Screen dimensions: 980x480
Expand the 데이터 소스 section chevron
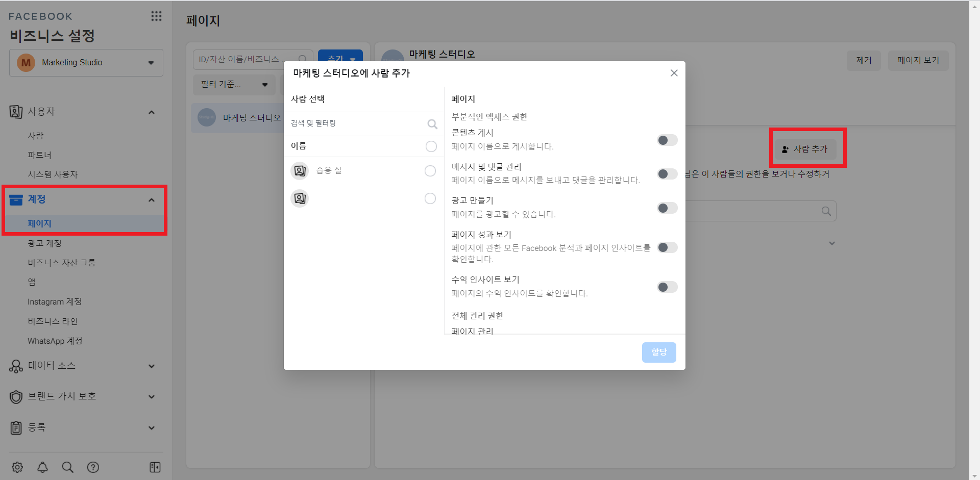coord(152,366)
